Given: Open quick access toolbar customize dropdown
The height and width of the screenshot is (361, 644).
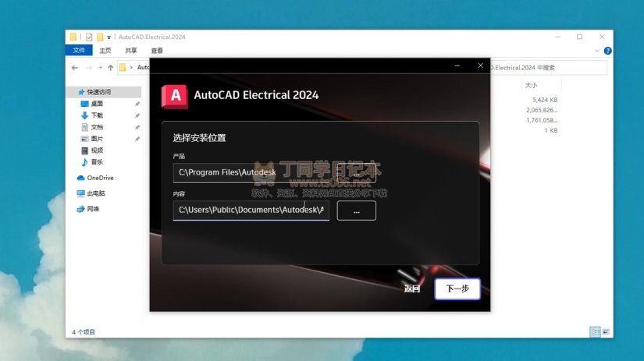Looking at the screenshot, I should tap(109, 37).
